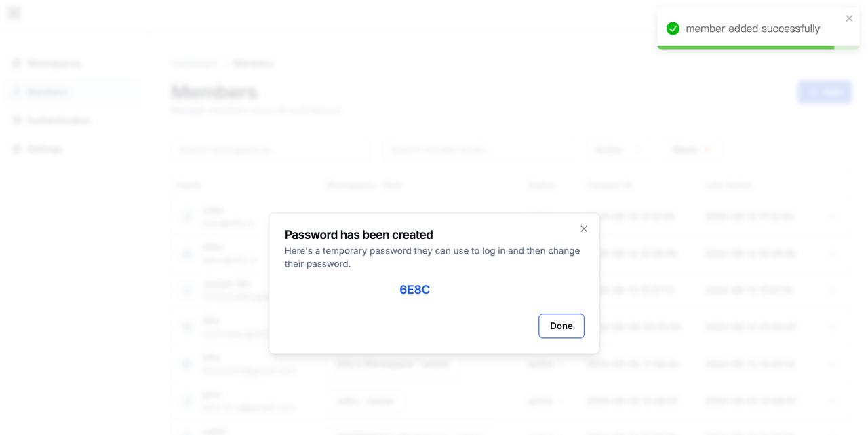Click the blurred blue Add button
The image size is (868, 435).
pyautogui.click(x=825, y=92)
